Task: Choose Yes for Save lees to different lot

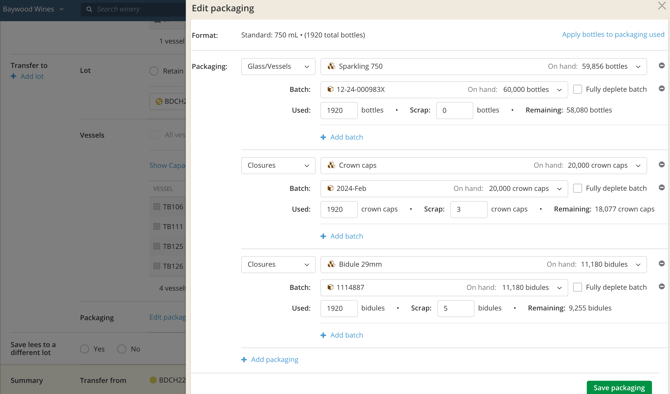Action: (x=85, y=349)
